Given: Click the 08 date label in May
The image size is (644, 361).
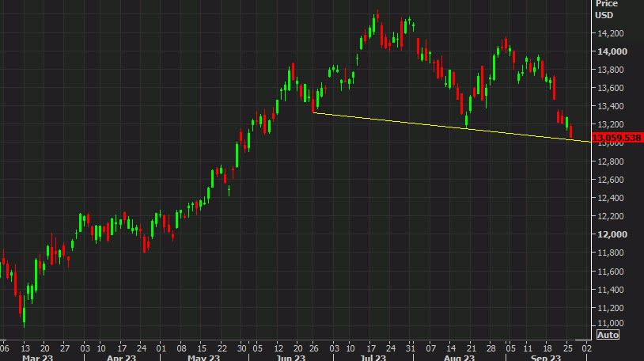Looking at the screenshot, I should click(181, 348).
